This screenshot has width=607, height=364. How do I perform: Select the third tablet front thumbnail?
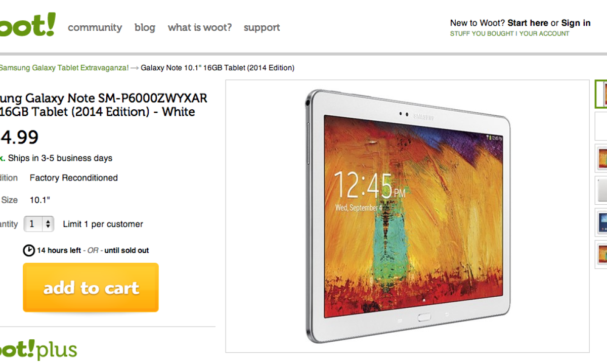(600, 158)
